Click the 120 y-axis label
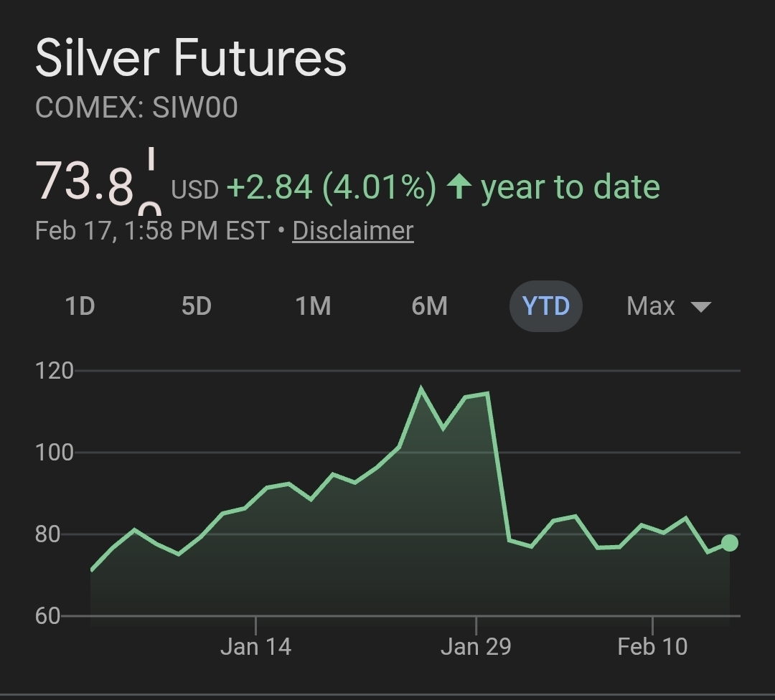775x700 pixels. coord(55,371)
